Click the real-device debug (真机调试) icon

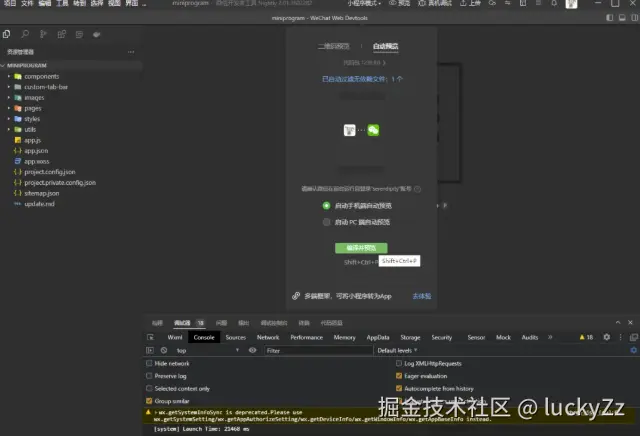(x=435, y=3)
